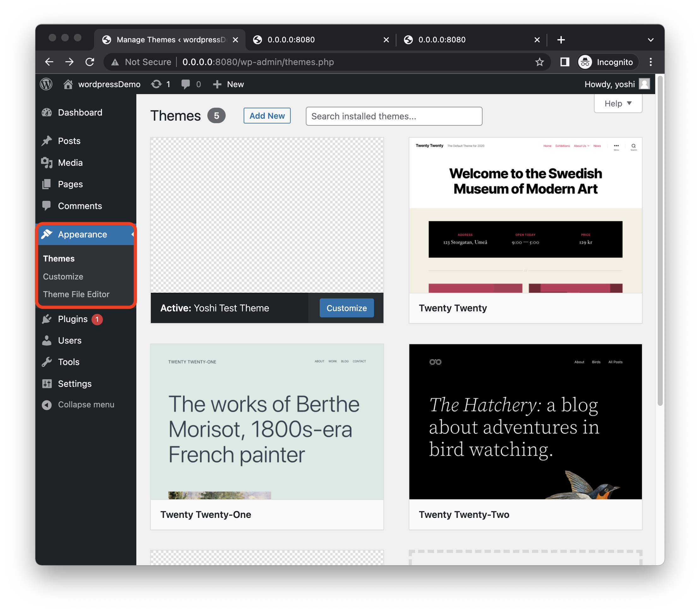
Task: Click the WordPress logo in admin bar
Action: click(x=46, y=84)
